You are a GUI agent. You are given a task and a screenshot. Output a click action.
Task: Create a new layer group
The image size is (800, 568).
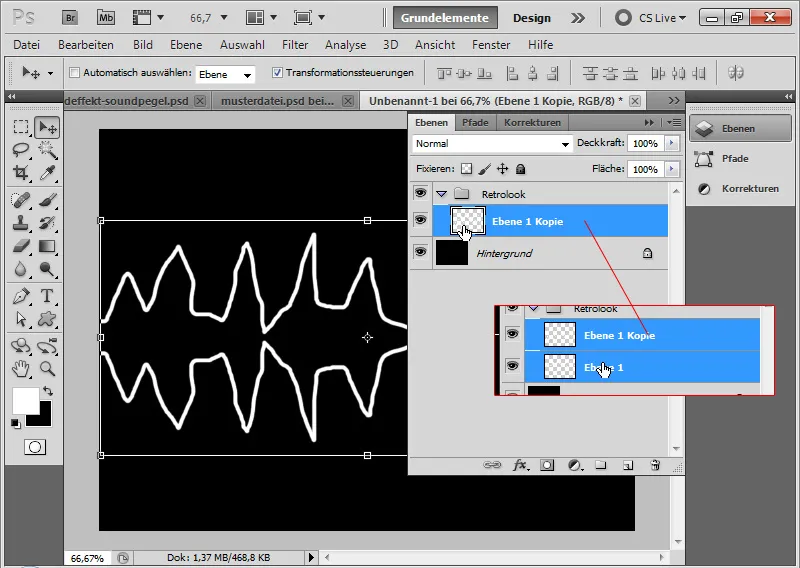tap(601, 465)
